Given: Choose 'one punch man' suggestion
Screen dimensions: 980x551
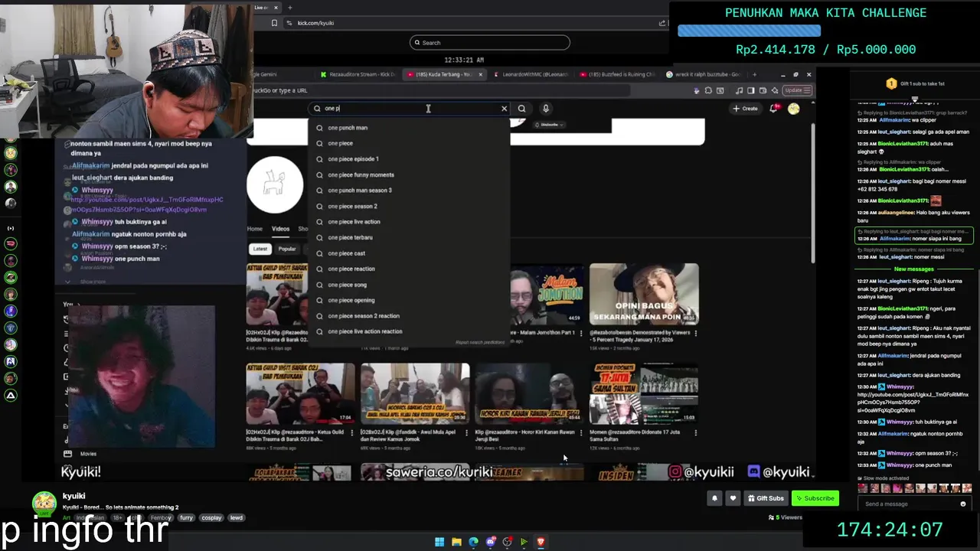Looking at the screenshot, I should (x=409, y=128).
